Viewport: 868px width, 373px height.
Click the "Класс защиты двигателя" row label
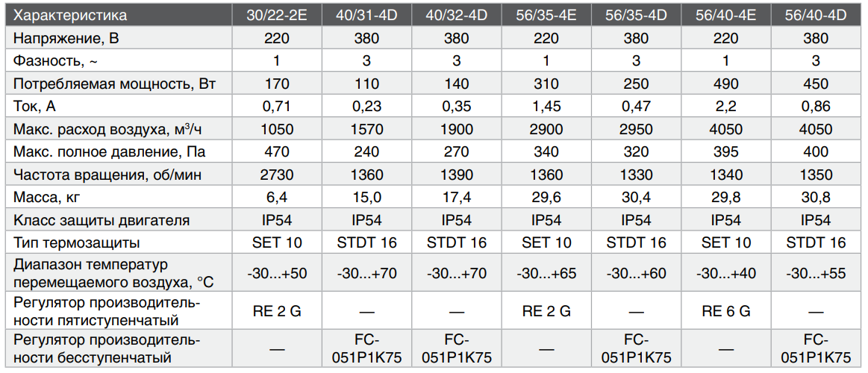102,220
